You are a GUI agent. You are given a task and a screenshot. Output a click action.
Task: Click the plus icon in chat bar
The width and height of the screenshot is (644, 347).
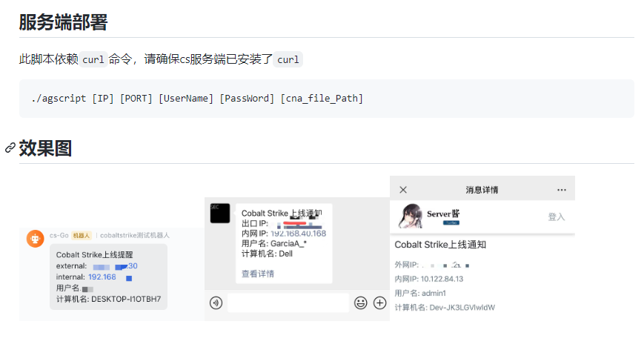pyautogui.click(x=380, y=303)
